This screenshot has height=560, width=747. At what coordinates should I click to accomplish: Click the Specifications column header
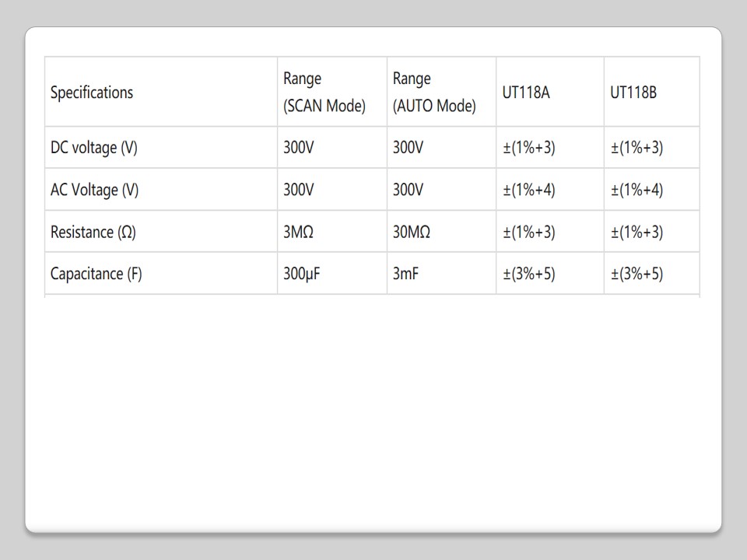point(92,93)
